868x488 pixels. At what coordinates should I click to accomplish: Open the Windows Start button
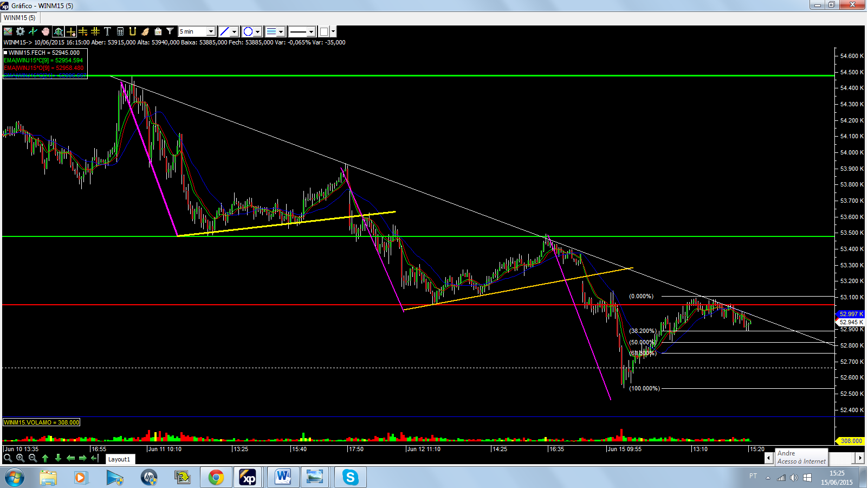[15, 478]
